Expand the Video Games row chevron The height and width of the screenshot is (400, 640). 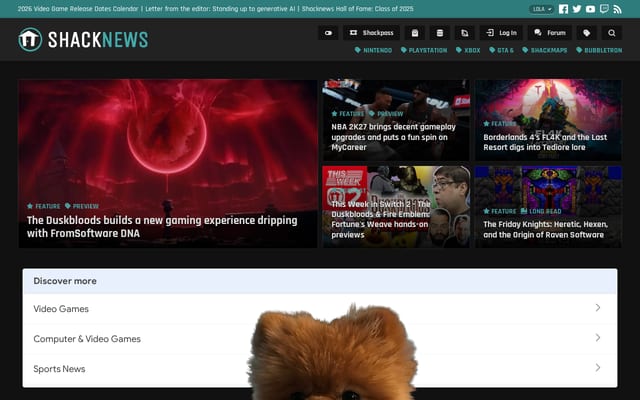[x=598, y=308]
